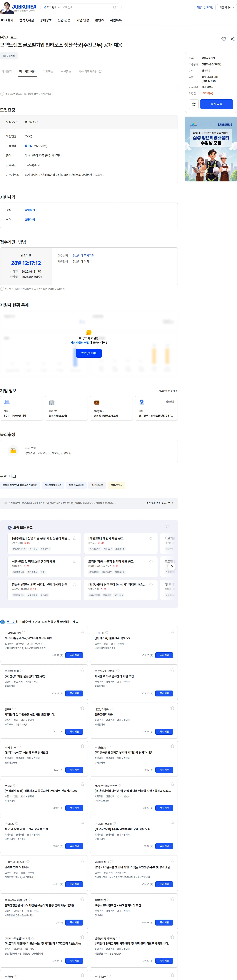Click the info icon beside 마감일은 기업의 사정 notice
Screen dimensions: 237x980
2,289
